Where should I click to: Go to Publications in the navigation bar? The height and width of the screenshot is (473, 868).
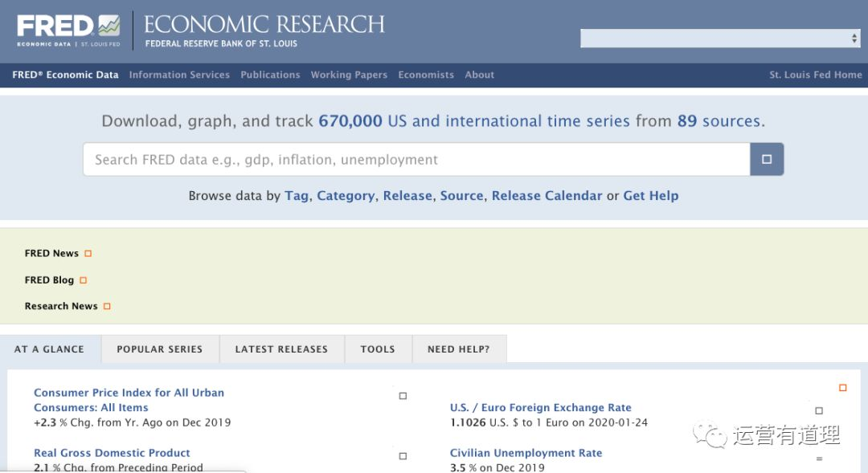tap(270, 75)
